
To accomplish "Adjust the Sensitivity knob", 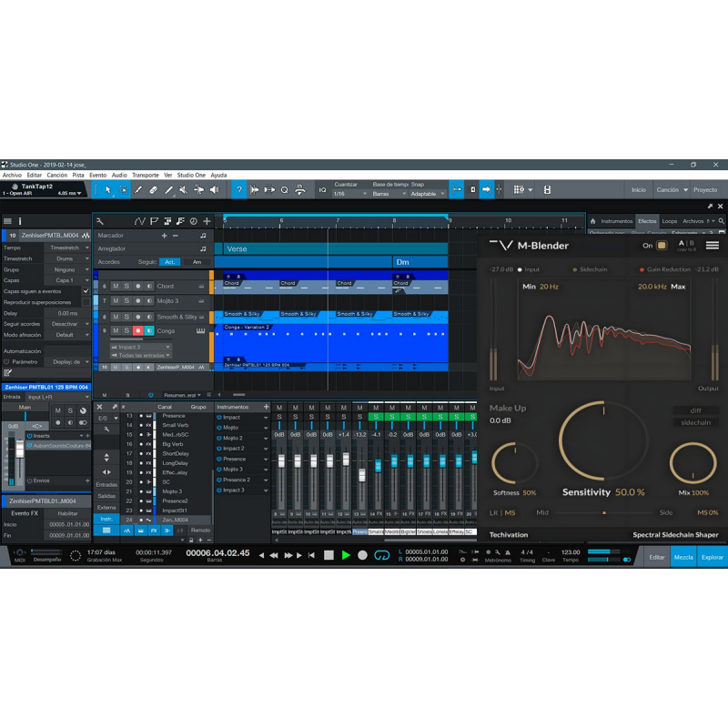I will point(603,440).
